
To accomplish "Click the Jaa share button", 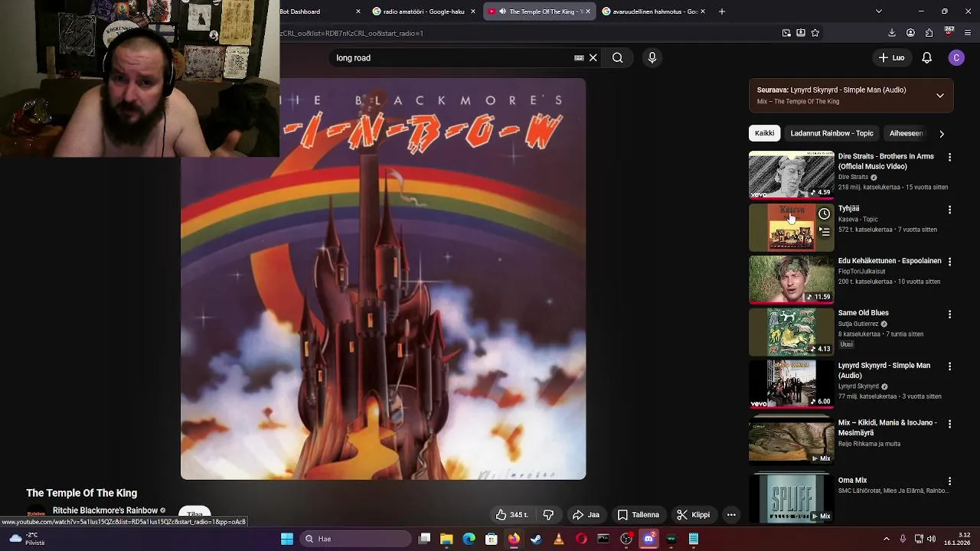I will click(x=586, y=515).
